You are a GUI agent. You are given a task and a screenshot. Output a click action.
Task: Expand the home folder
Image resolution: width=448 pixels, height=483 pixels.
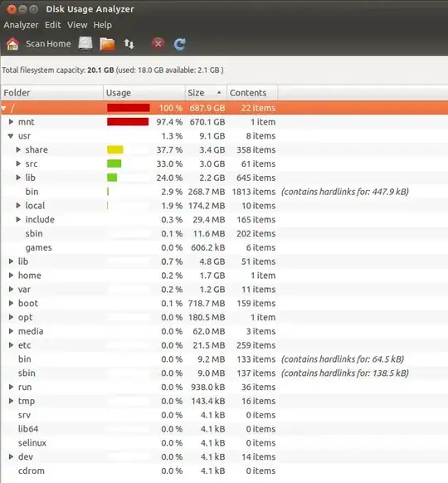point(11,275)
